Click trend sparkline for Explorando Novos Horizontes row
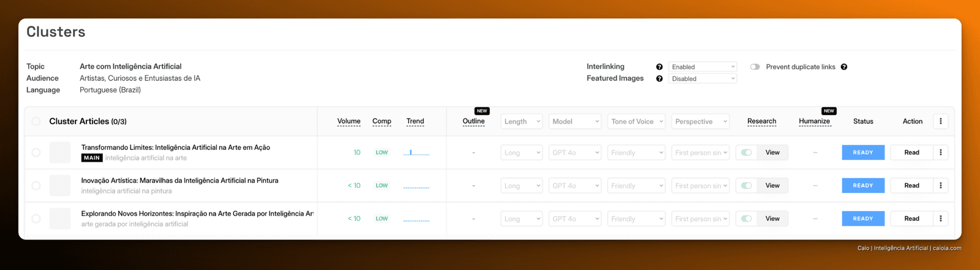 (x=416, y=219)
